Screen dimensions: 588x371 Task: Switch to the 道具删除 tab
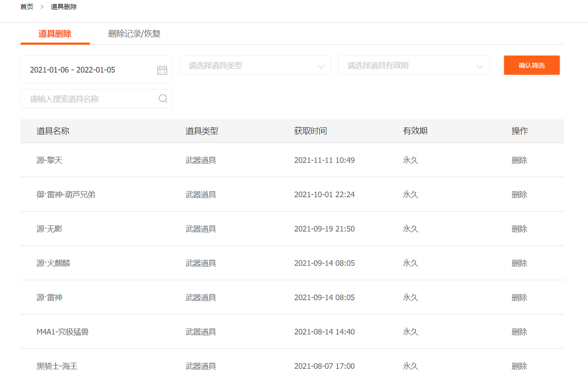click(x=55, y=34)
